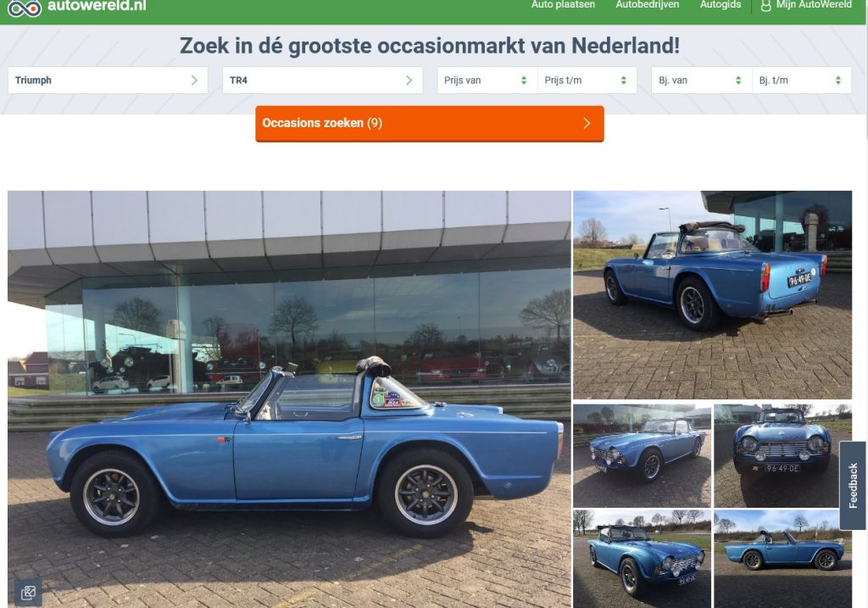The height and width of the screenshot is (608, 868).
Task: Open Auto plaatsen in top menu
Action: pyautogui.click(x=563, y=5)
